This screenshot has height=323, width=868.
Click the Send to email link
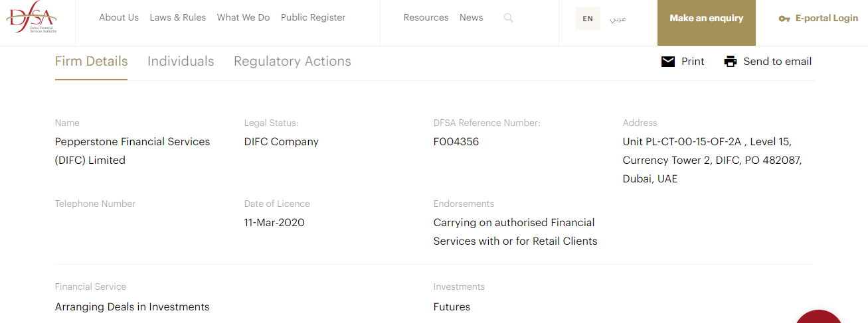tap(778, 62)
